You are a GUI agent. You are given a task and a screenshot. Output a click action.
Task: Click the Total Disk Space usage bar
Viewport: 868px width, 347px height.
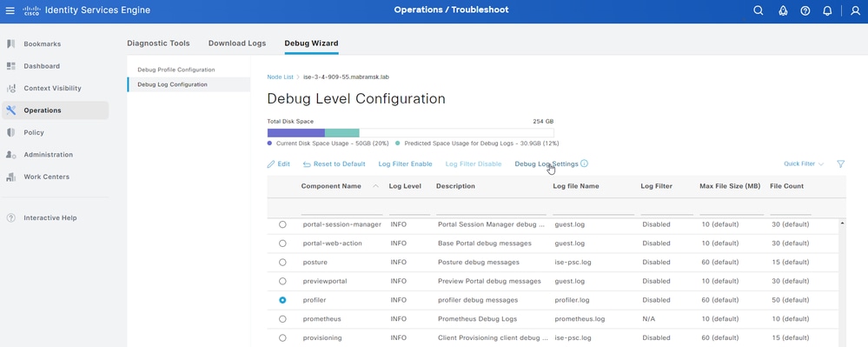tap(410, 132)
